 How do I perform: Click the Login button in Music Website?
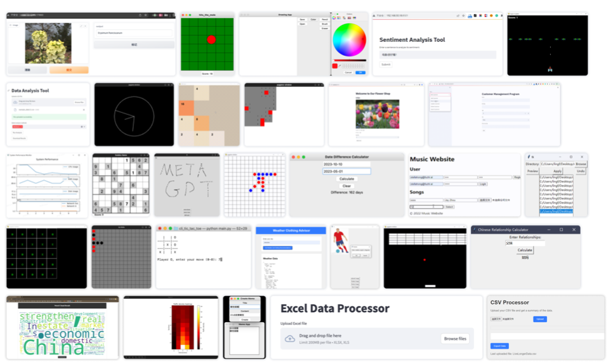point(483,184)
